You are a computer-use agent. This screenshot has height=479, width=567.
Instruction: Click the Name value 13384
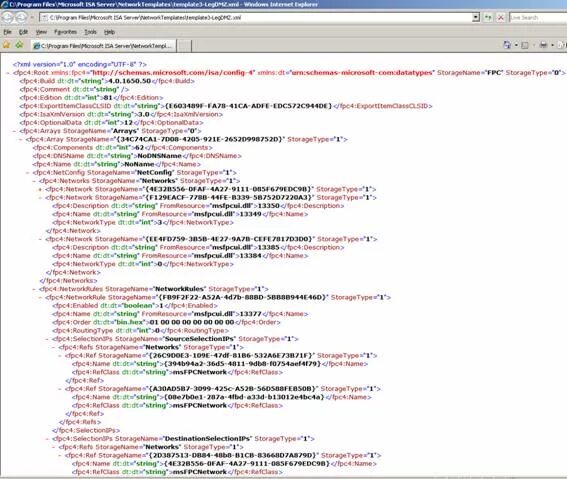(x=251, y=256)
